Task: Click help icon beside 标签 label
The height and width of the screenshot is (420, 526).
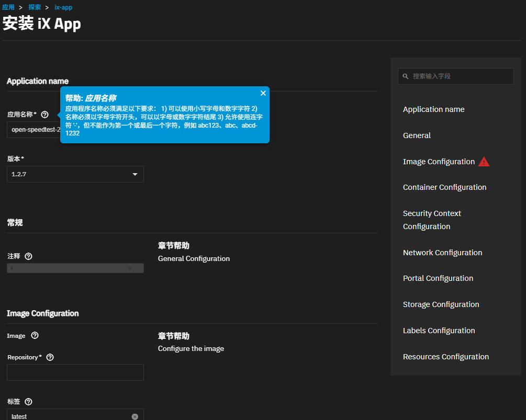Action: click(29, 402)
